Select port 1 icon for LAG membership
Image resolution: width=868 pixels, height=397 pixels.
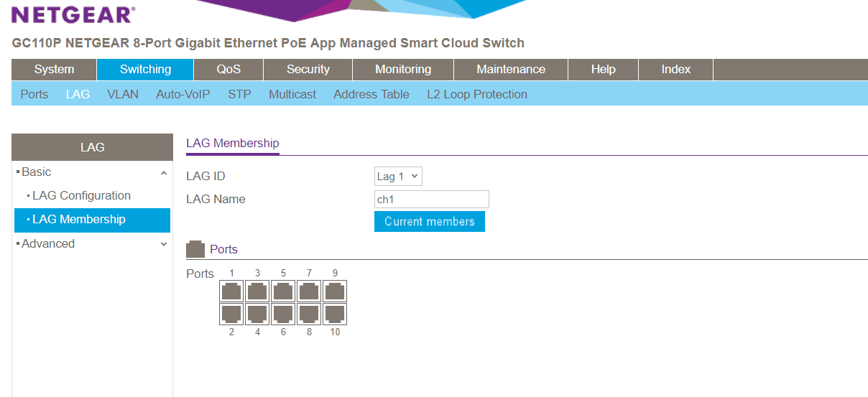[231, 291]
